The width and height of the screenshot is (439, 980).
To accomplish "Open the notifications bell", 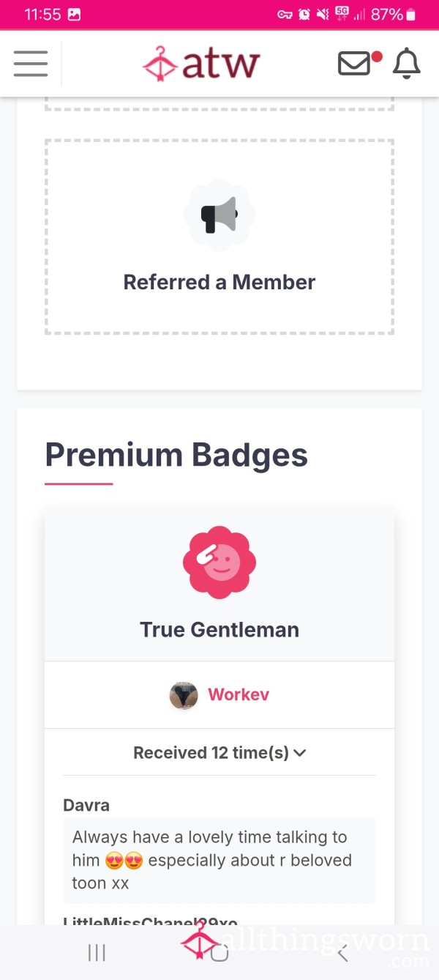I will (x=407, y=64).
